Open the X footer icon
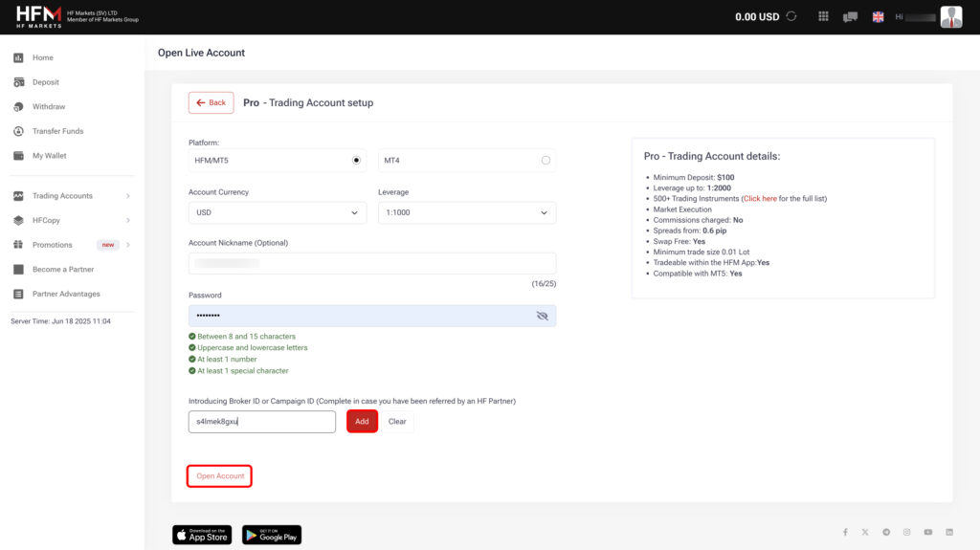The image size is (980, 550). pyautogui.click(x=865, y=532)
